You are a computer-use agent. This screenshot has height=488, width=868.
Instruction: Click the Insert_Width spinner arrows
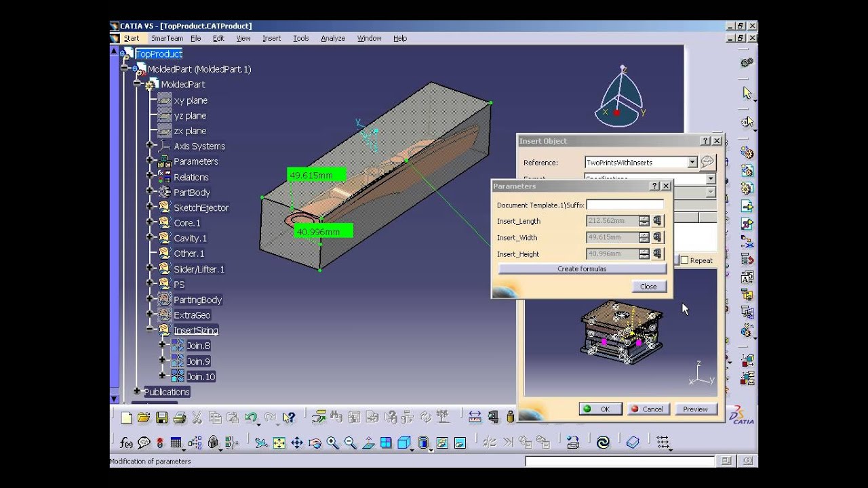point(644,238)
